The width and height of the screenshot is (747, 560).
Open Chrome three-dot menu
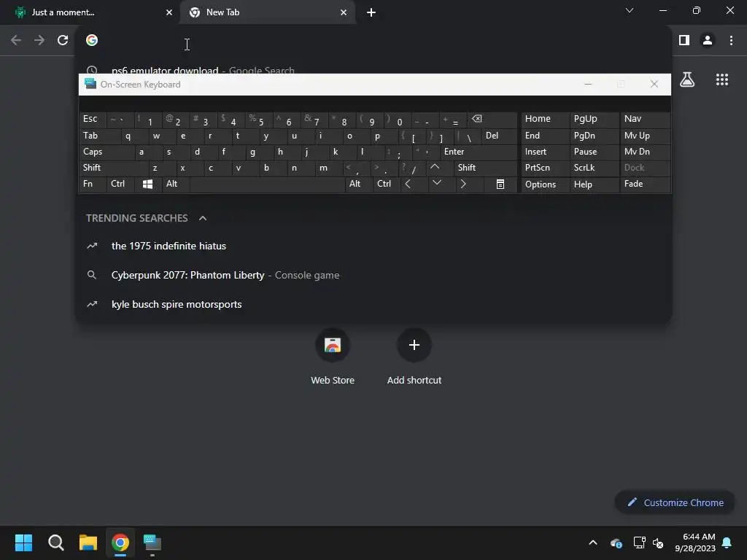(731, 41)
